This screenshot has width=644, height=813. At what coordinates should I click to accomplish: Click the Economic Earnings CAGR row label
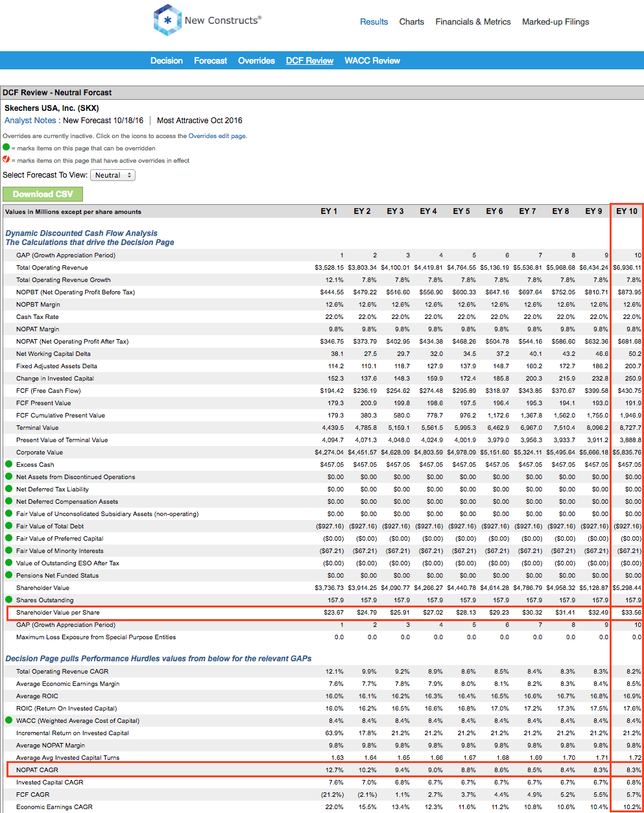point(54,807)
